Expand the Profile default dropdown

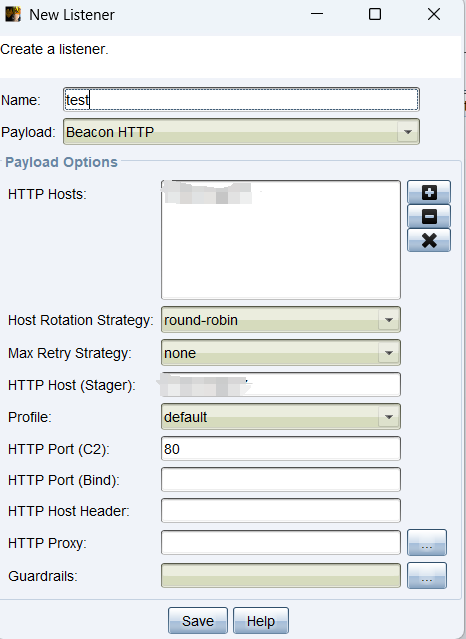click(281, 416)
